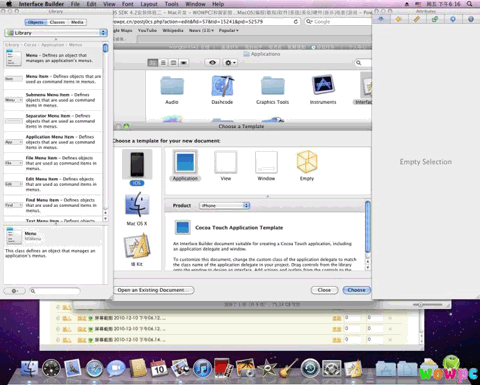Focus the browser Google search field
Screen dimensions: 480x385
pos(337,21)
